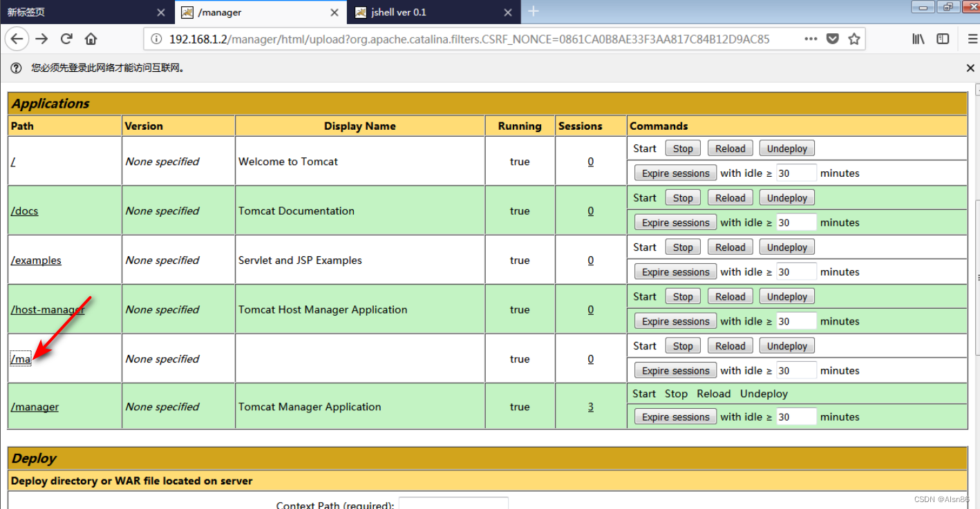Toggle the sidebar view icon
Screen dimensions: 980x509
point(943,39)
